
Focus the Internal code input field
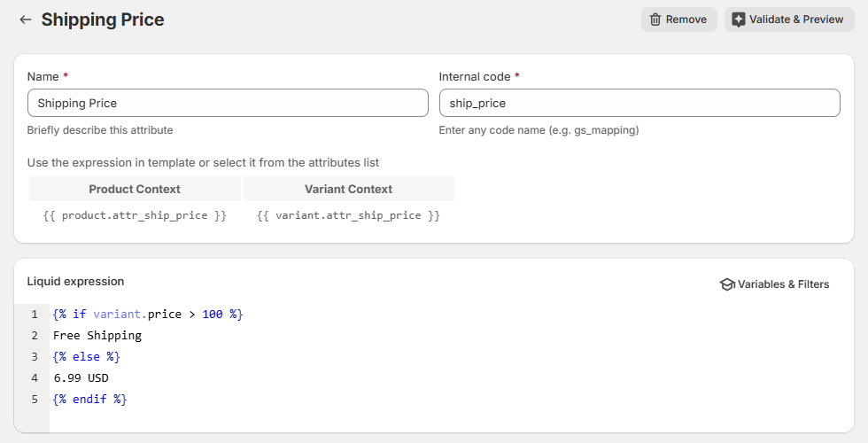point(639,103)
